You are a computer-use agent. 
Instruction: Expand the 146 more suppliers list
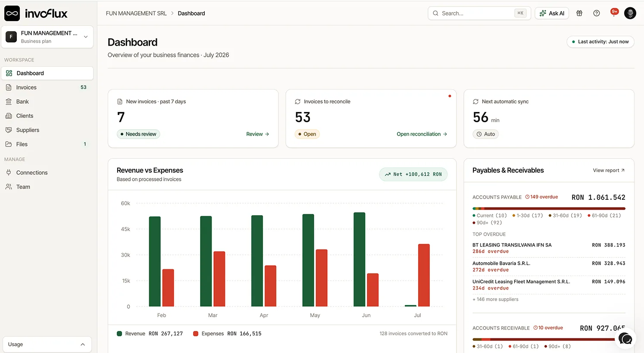click(x=496, y=299)
